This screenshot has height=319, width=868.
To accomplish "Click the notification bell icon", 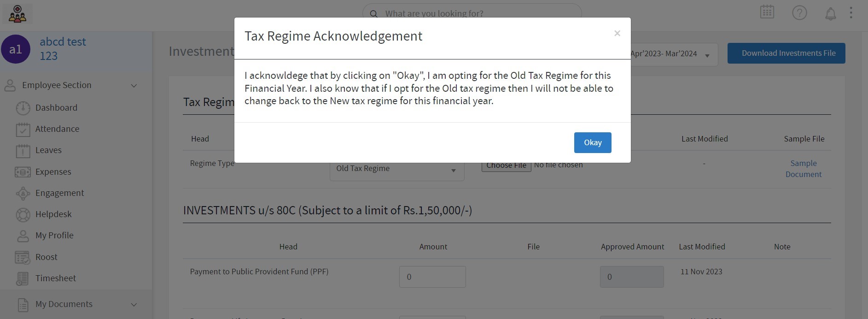I will tap(830, 13).
